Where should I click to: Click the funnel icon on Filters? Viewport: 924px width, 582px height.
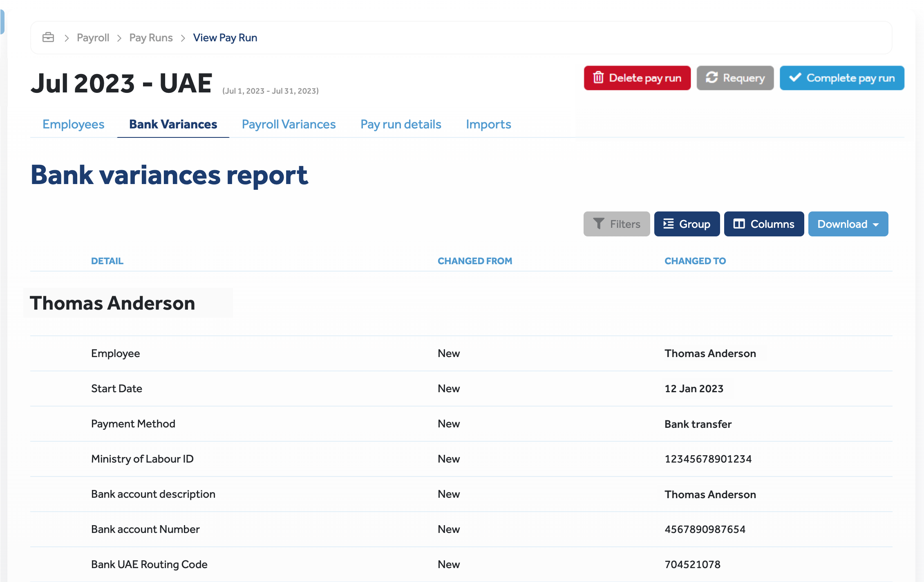(599, 224)
